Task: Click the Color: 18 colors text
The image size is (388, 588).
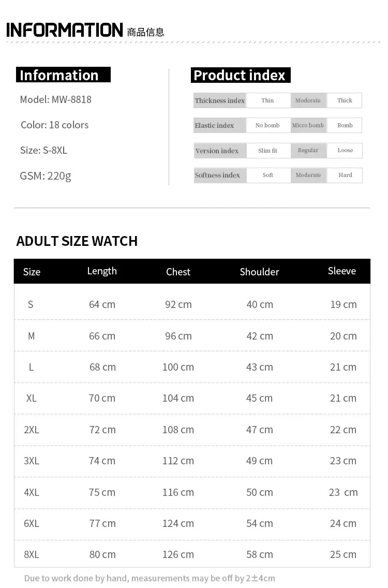Action: pyautogui.click(x=54, y=125)
